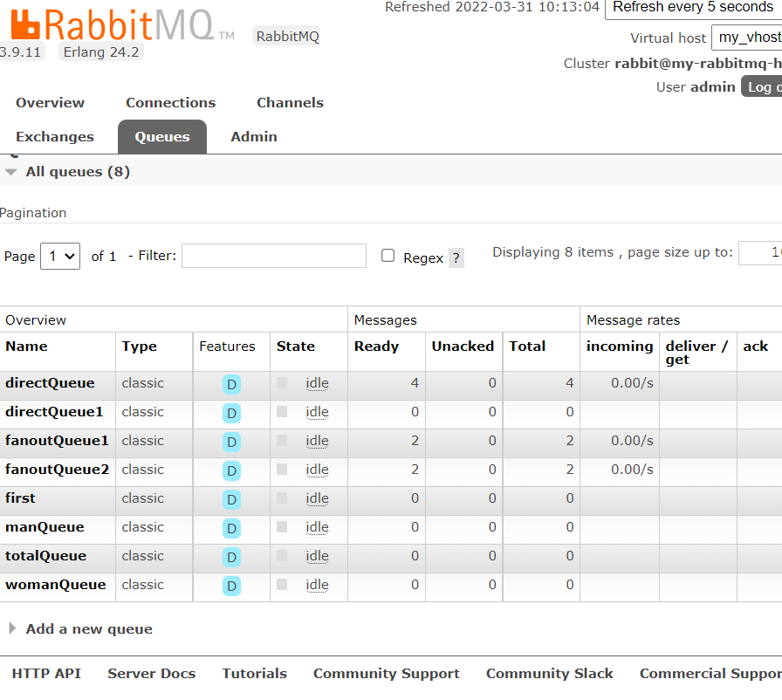Sort queues by Ready column
Image resolution: width=782 pixels, height=700 pixels.
click(376, 347)
